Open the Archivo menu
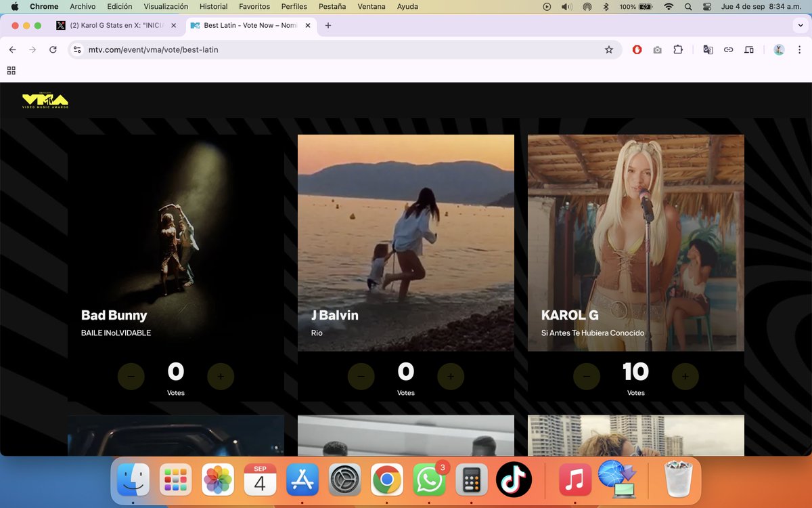Viewport: 812px width, 508px height. (x=83, y=6)
